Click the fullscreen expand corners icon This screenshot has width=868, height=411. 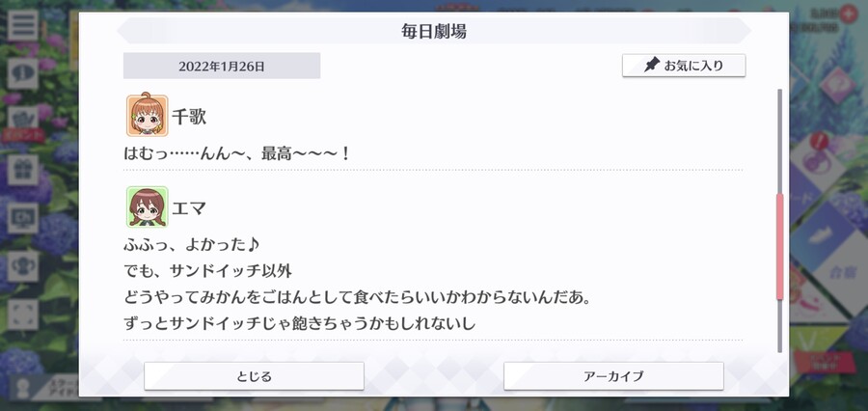point(23,315)
